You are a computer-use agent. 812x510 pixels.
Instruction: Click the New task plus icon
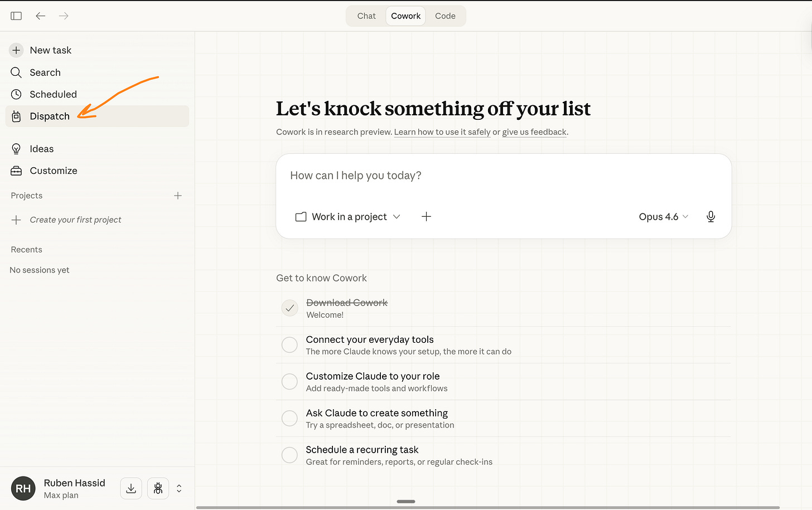coord(17,50)
